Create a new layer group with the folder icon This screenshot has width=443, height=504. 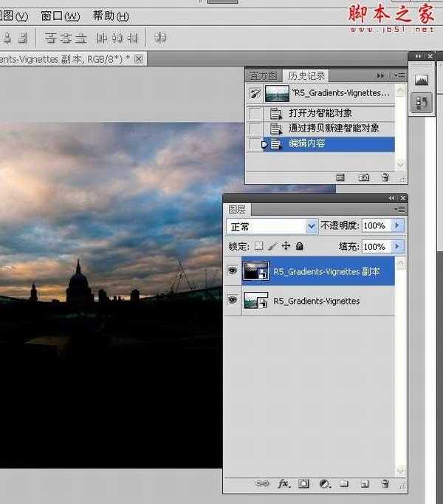[344, 484]
